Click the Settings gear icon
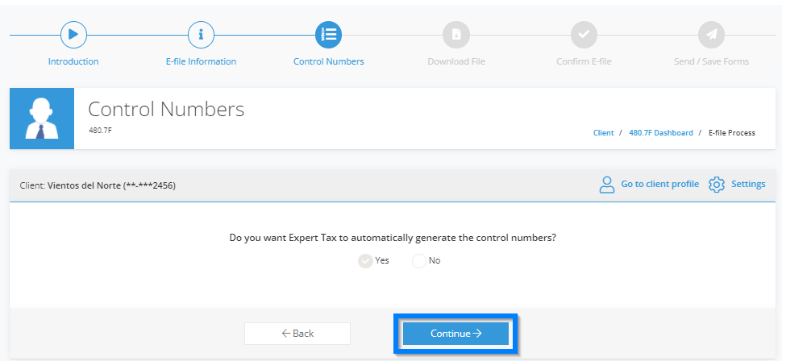 tap(716, 184)
